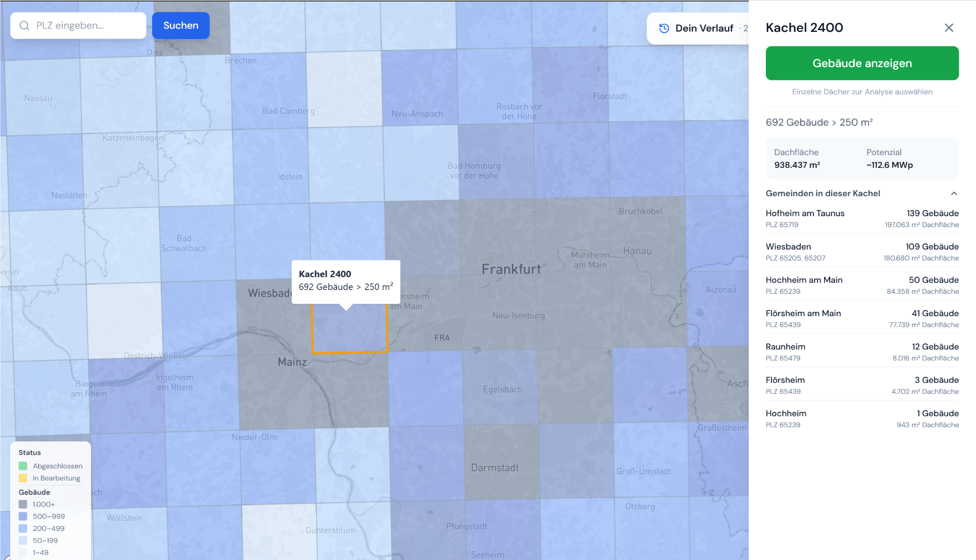976x560 pixels.
Task: Click the Nieder-Olm map tile
Action: tap(278, 467)
